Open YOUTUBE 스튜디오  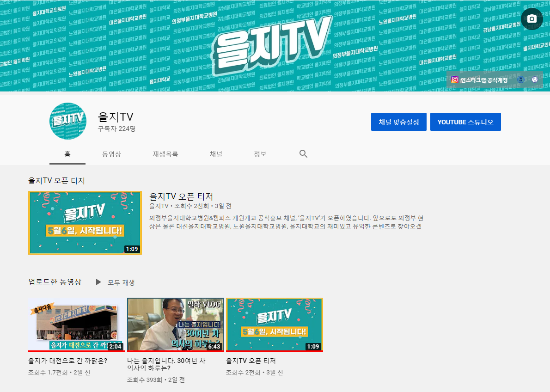tap(465, 122)
